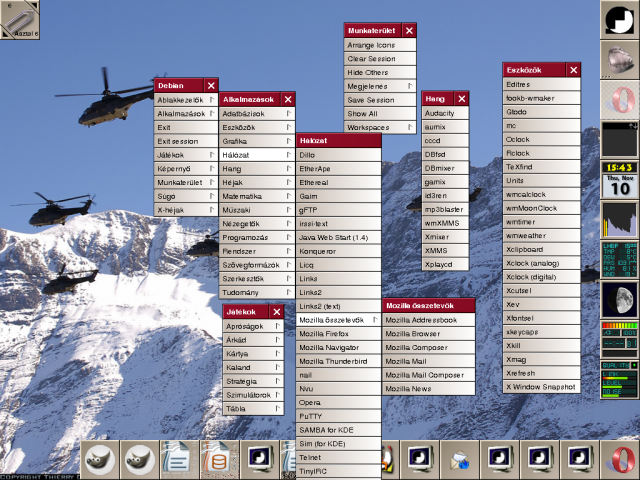Launch Xplaycd from the Hang menu
This screenshot has height=480, width=640.
[445, 264]
